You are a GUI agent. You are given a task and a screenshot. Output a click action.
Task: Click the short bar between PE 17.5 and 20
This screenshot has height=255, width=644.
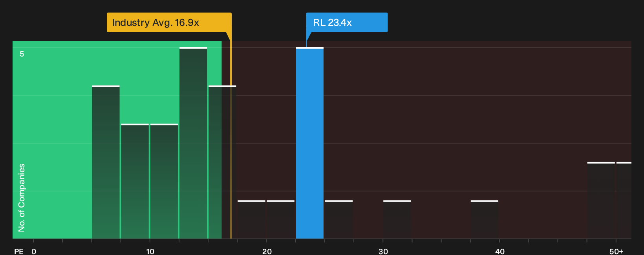(251, 220)
